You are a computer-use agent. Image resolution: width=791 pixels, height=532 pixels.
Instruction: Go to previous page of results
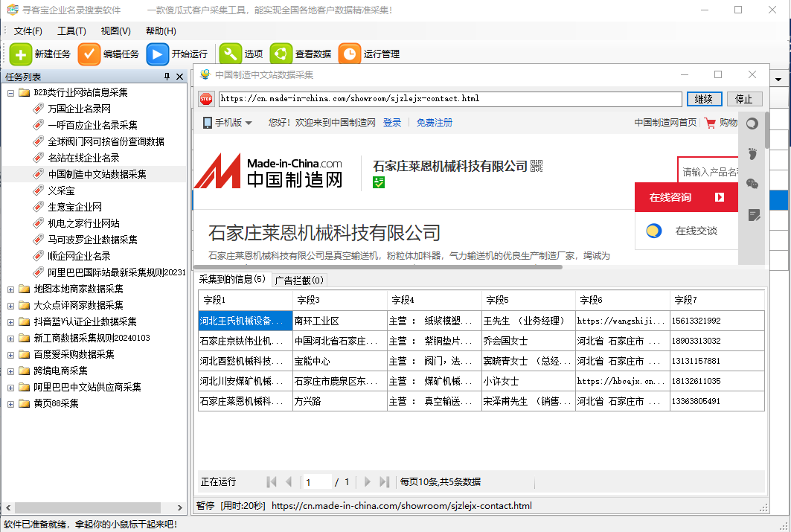tap(289, 482)
